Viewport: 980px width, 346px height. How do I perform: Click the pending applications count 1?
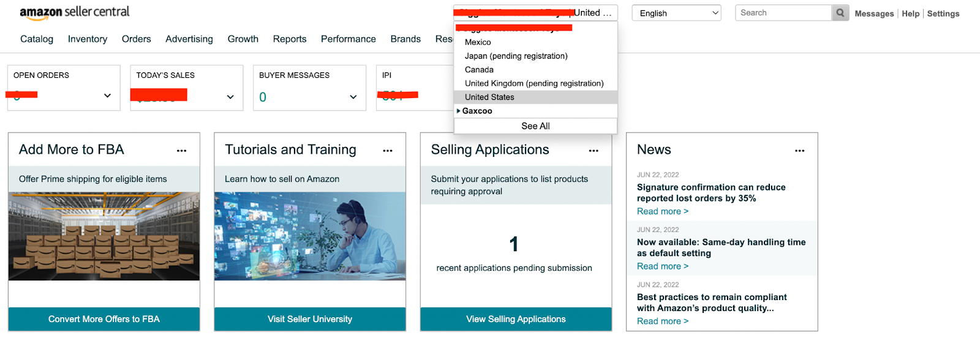(514, 244)
